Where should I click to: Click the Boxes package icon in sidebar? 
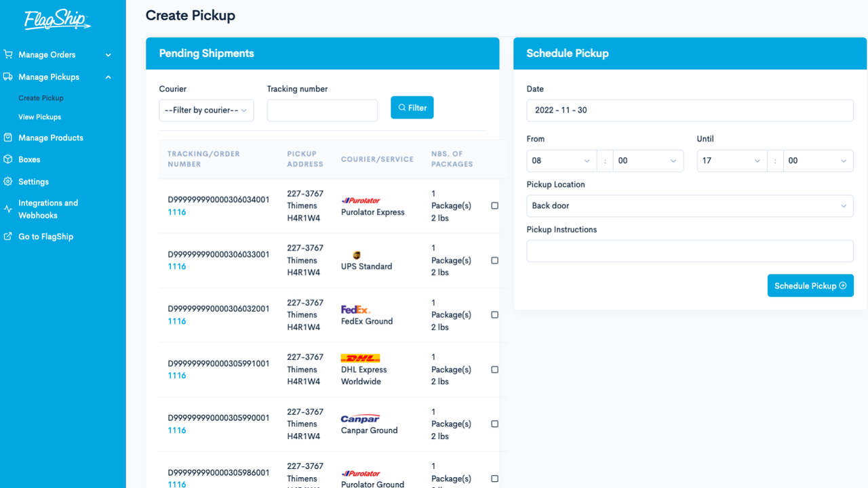(8, 159)
